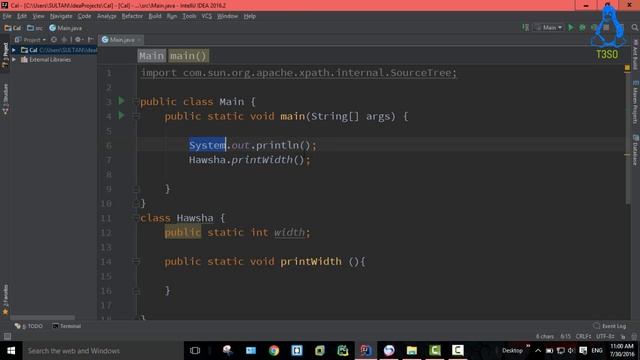
Task: Open the File menu
Action: [7, 16]
